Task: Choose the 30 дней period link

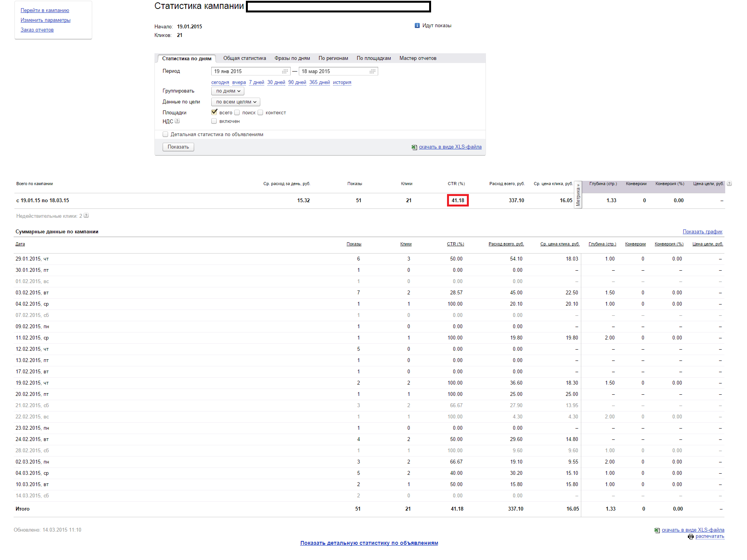Action: coord(276,82)
